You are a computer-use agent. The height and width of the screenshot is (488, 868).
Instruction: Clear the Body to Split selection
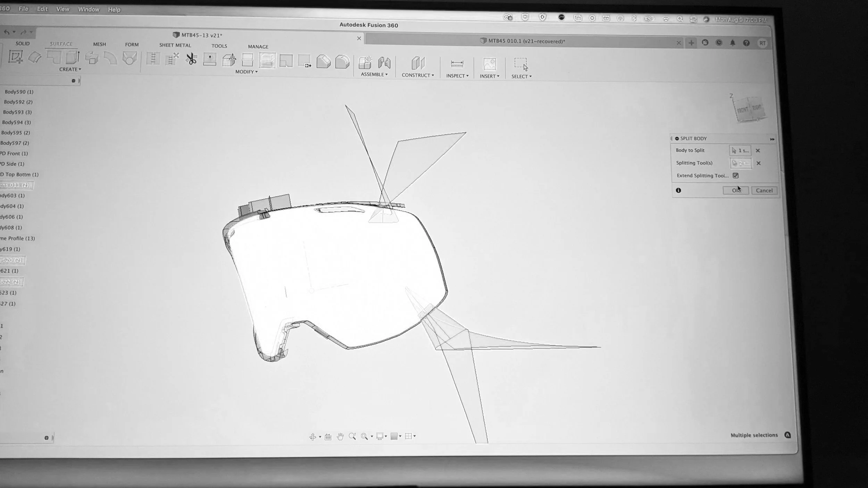click(x=758, y=151)
